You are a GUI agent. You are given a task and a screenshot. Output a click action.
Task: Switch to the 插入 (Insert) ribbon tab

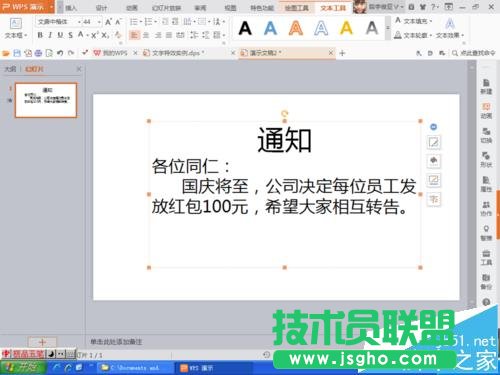coord(71,8)
